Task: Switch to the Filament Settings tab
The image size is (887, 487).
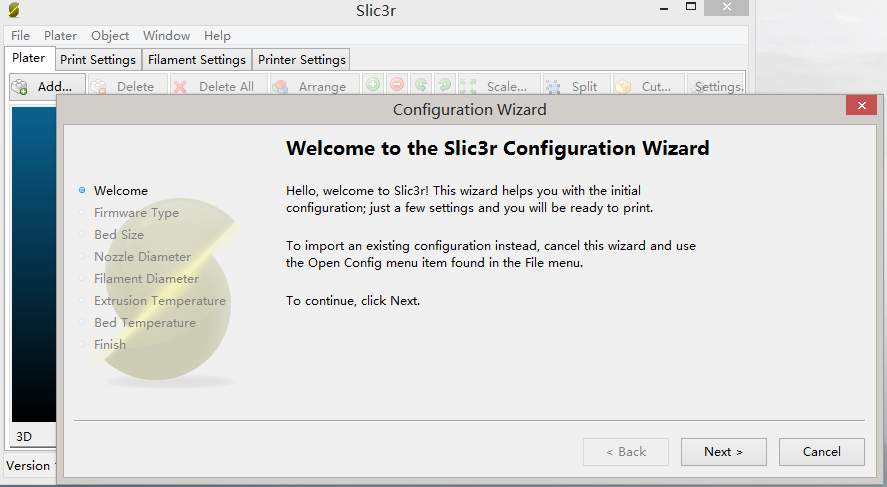Action: tap(197, 60)
